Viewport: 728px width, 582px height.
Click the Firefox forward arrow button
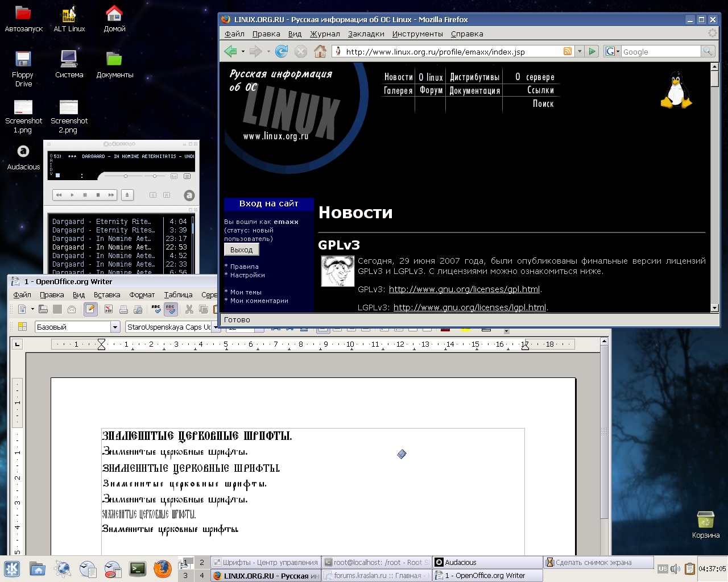[255, 52]
